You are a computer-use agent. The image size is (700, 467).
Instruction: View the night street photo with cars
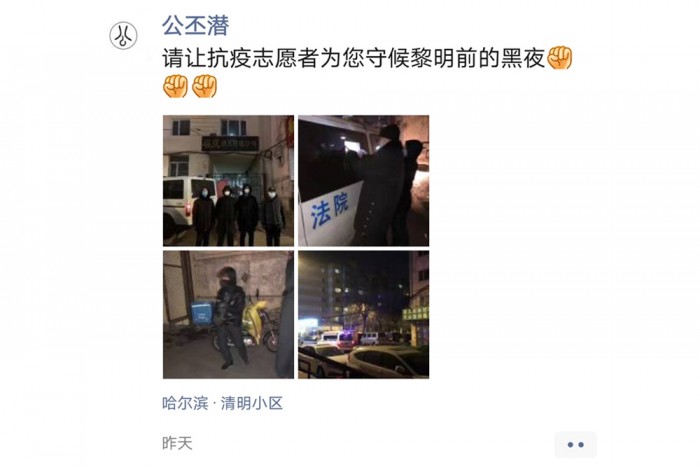tap(363, 314)
